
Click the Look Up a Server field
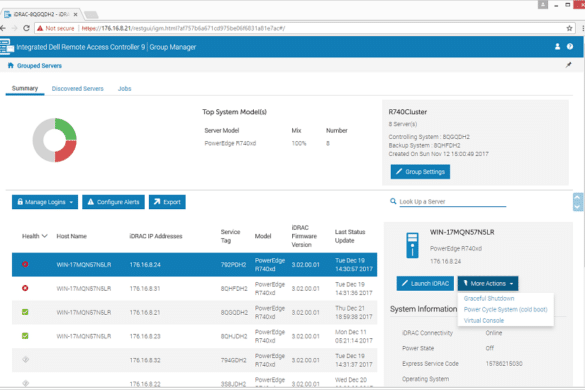point(453,202)
